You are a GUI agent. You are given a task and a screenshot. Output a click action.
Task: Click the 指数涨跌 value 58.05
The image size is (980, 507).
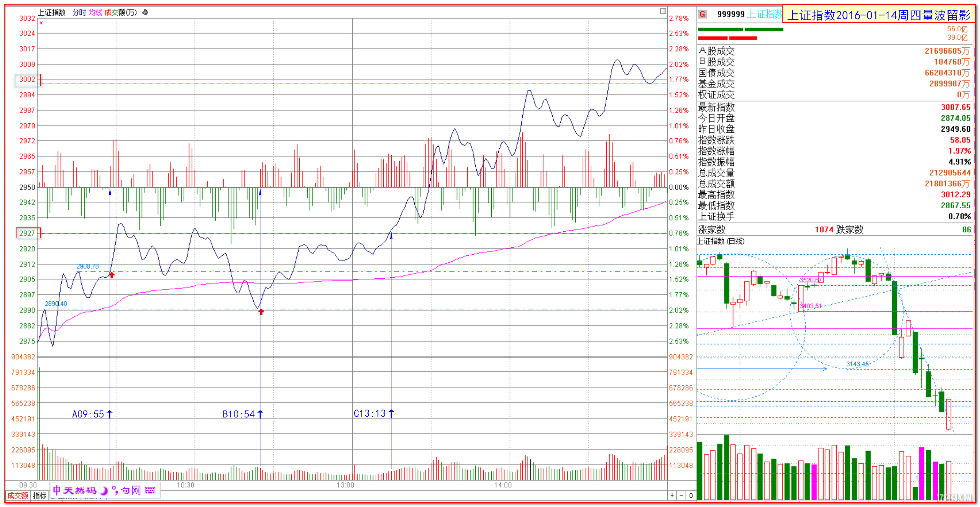pyautogui.click(x=960, y=140)
